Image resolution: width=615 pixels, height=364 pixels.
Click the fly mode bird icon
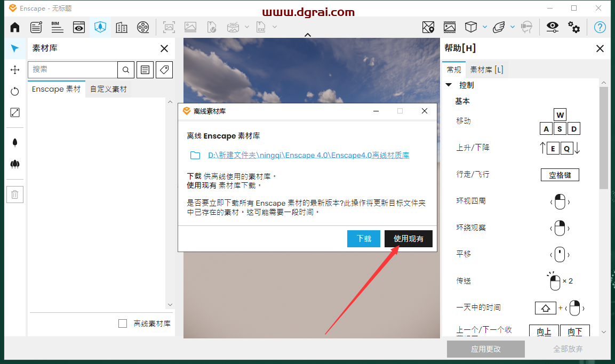[x=499, y=27]
